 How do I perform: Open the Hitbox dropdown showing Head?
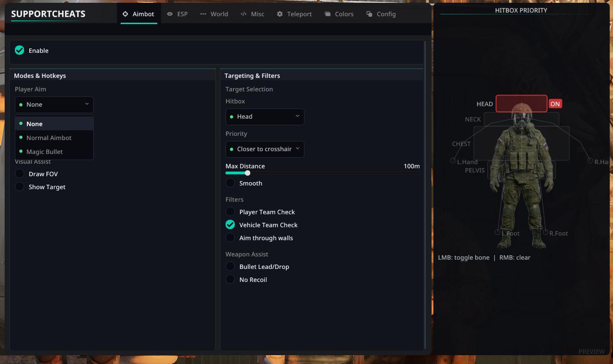point(265,117)
